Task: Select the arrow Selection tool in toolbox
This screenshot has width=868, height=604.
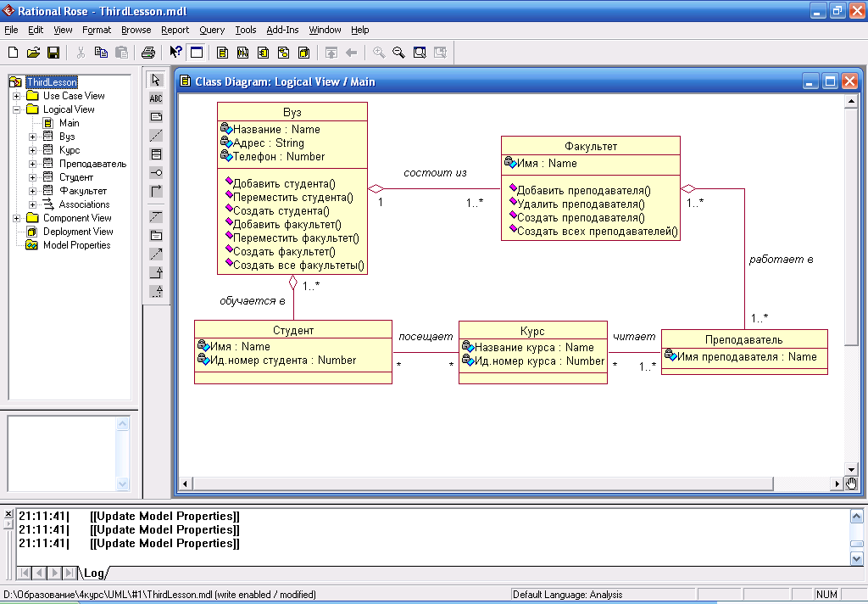Action: tap(156, 80)
